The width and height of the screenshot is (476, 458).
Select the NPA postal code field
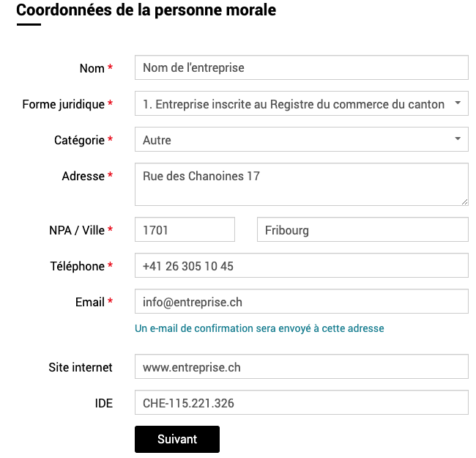click(x=185, y=229)
